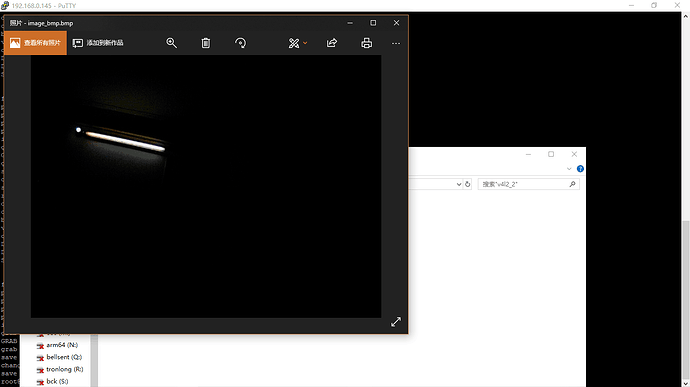The height and width of the screenshot is (387, 690).
Task: Refresh the Explorer address bar
Action: pos(468,184)
